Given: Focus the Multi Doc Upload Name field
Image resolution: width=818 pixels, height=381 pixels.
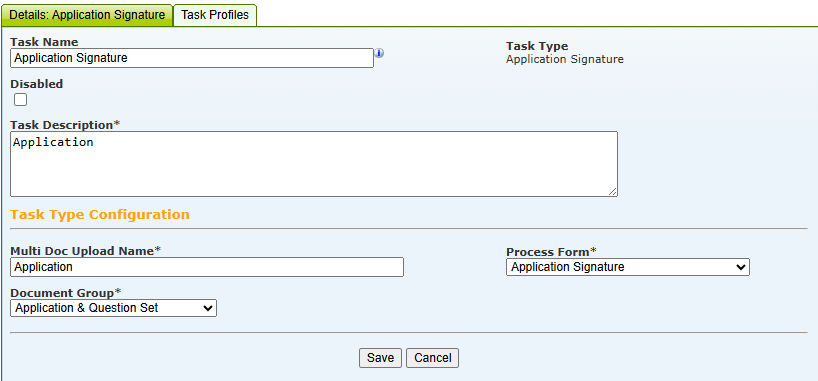Looking at the screenshot, I should pos(207,267).
